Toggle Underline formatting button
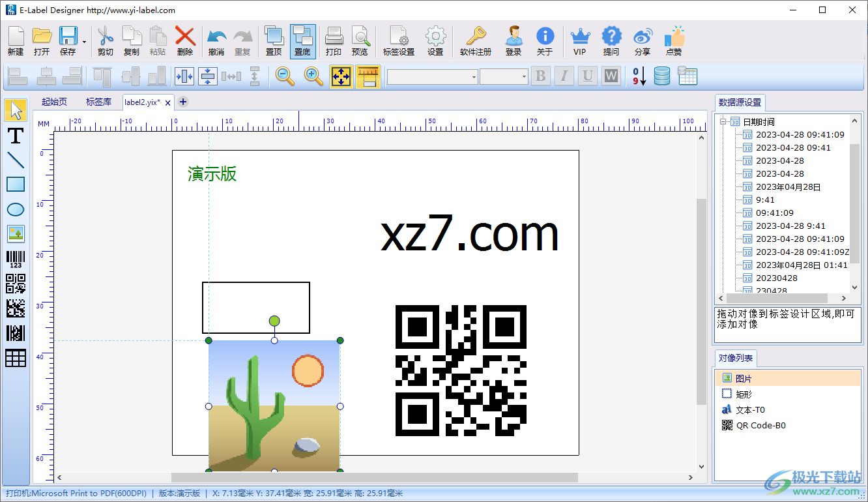Image resolution: width=868 pixels, height=502 pixels. coord(587,76)
